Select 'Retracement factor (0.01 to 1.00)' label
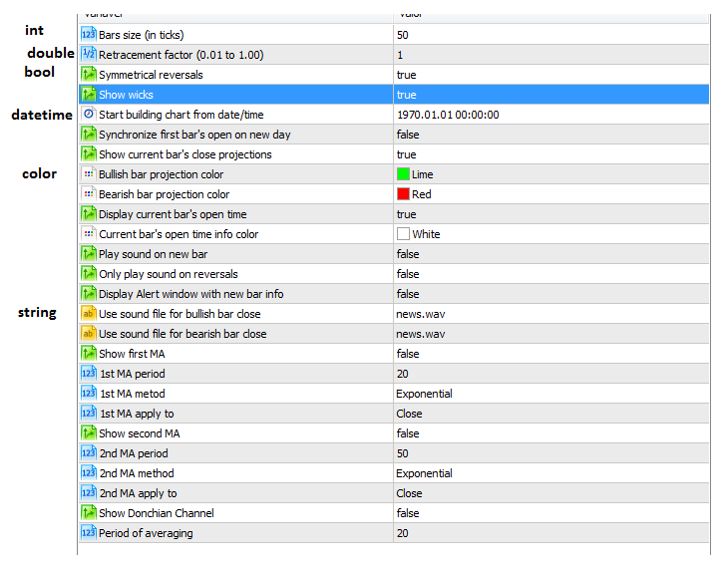728x567 pixels. coord(182,55)
